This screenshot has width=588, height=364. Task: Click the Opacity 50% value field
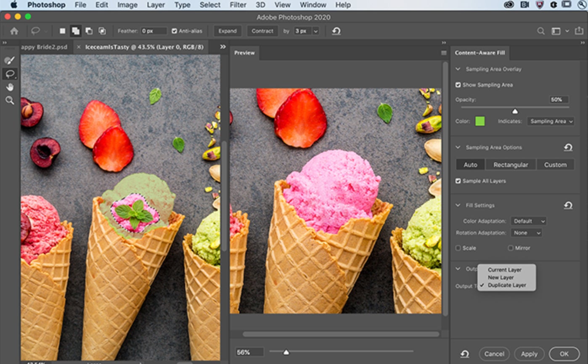(x=559, y=100)
